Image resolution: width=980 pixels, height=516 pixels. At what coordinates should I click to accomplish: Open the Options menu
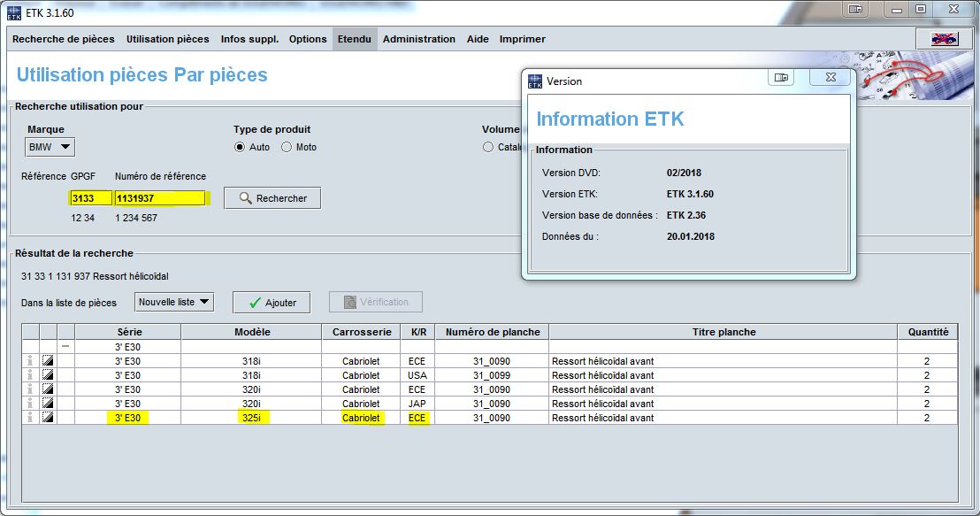pyautogui.click(x=308, y=39)
